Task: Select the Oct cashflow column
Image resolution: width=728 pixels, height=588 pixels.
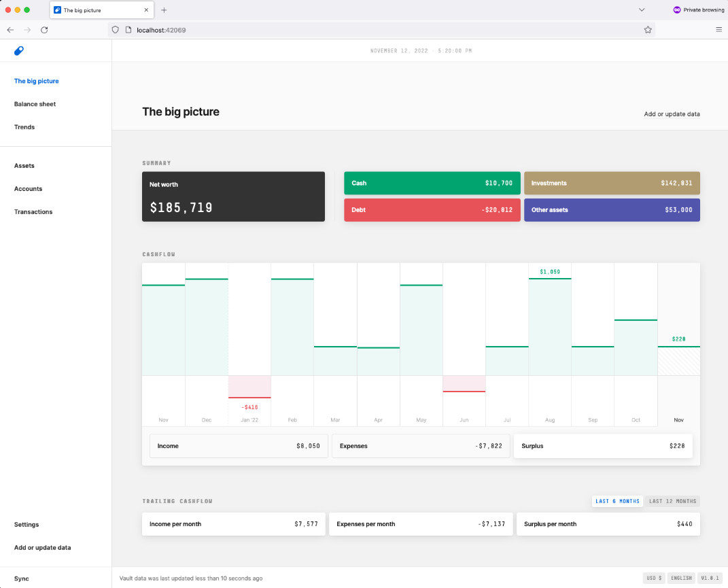Action: point(636,345)
